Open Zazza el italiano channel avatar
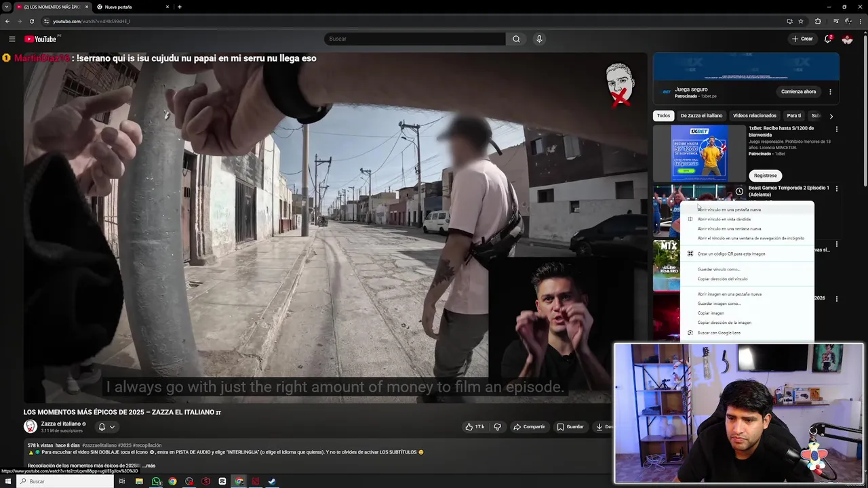Screen dimensions: 868x488 30,426
